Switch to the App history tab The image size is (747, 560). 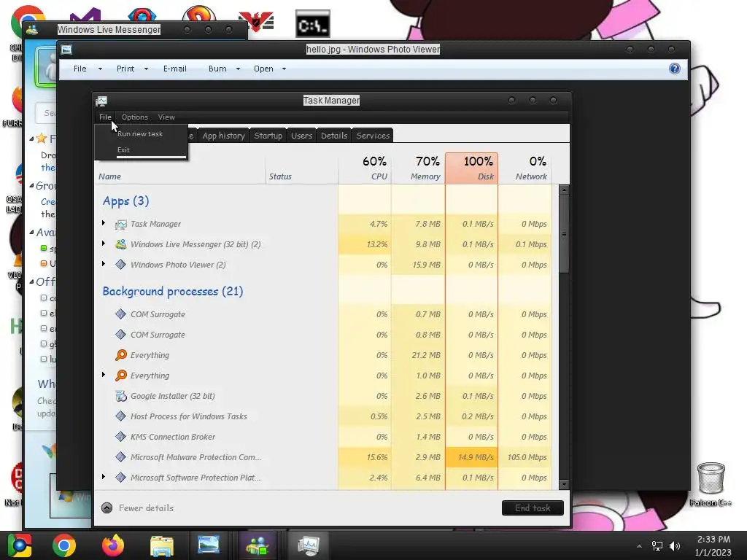pos(223,136)
